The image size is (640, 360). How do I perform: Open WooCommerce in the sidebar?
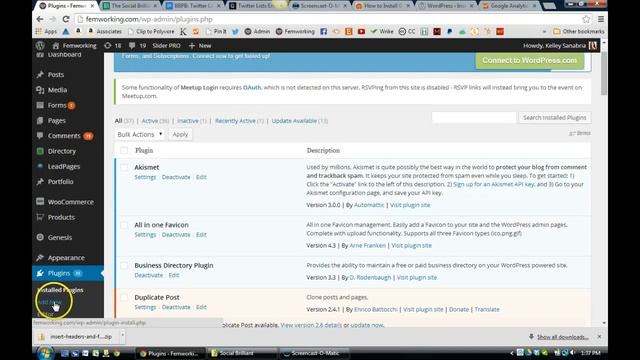coord(70,202)
